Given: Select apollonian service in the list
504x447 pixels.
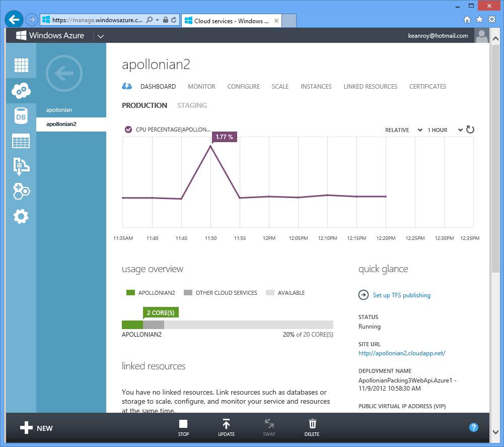Looking at the screenshot, I should [x=59, y=110].
